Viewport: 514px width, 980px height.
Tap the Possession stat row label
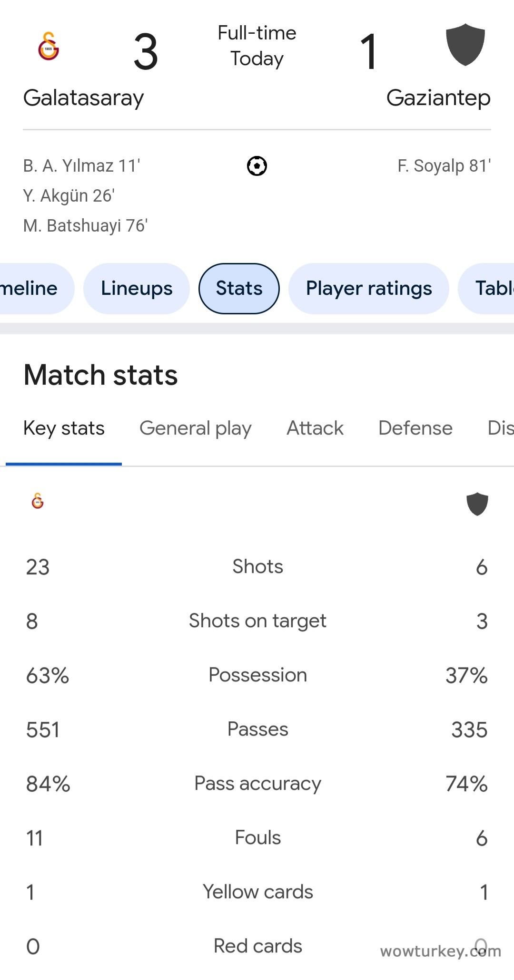[257, 675]
